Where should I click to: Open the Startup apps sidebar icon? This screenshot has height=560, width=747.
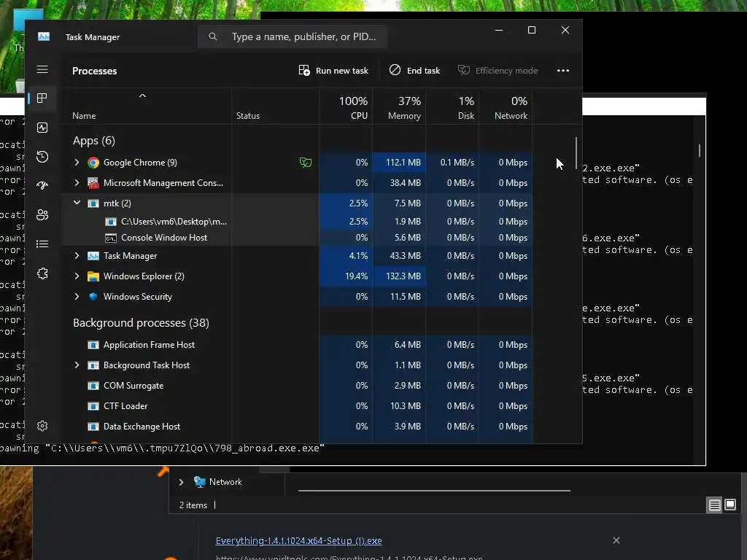click(42, 186)
